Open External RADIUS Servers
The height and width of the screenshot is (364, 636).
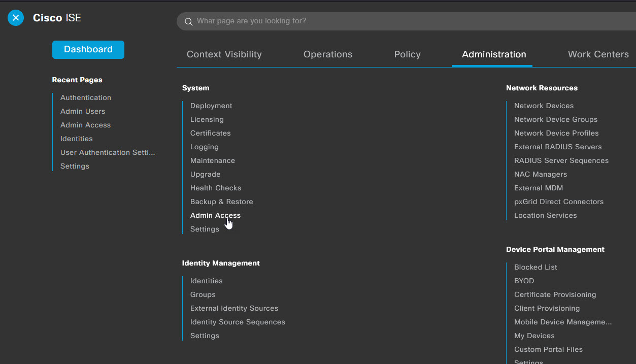pyautogui.click(x=558, y=147)
